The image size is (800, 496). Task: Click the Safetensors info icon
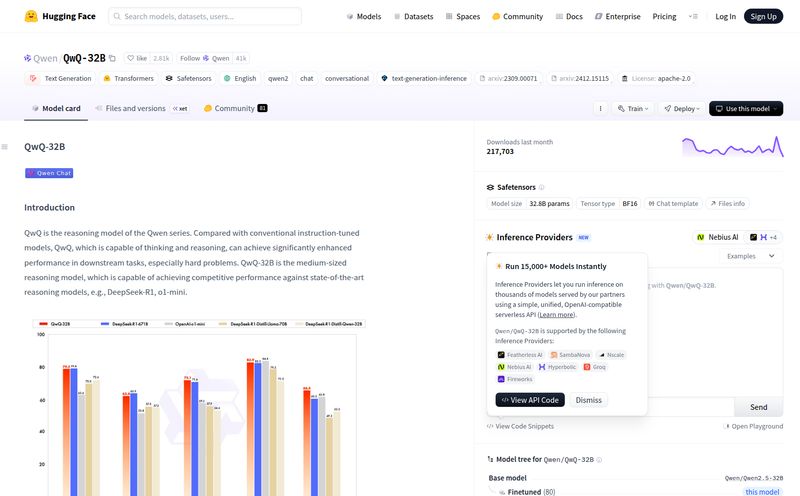(x=541, y=187)
